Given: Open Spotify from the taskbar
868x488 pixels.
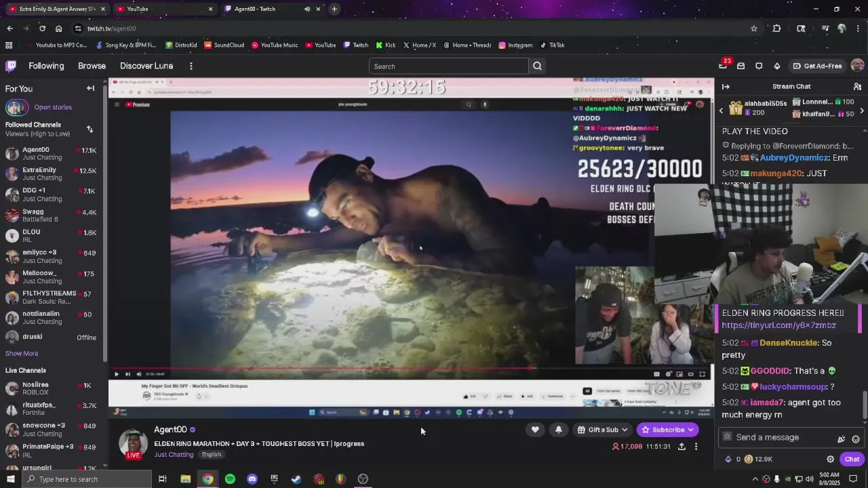Looking at the screenshot, I should [230, 479].
